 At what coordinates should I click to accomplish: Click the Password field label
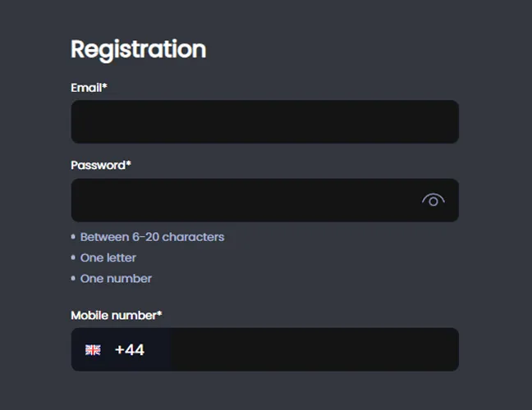pos(98,165)
